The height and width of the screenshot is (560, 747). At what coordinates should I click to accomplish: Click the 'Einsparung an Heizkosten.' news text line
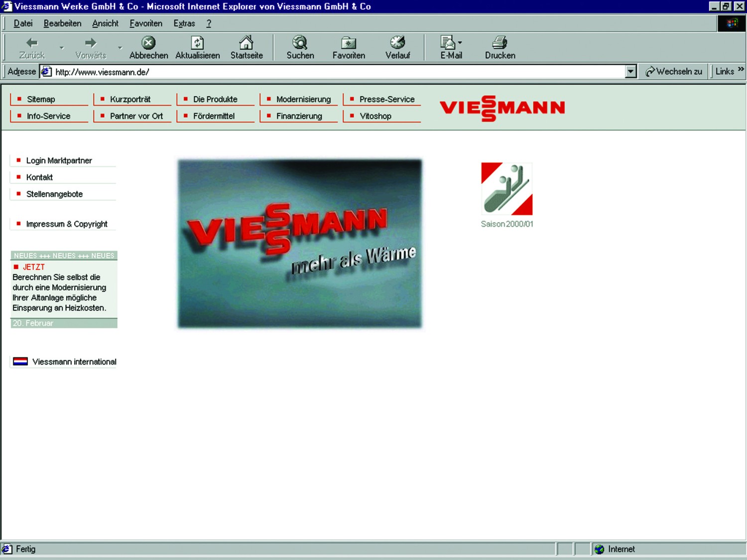(x=59, y=308)
